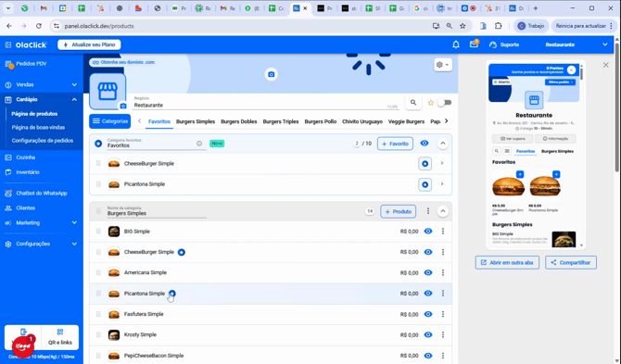Switch to Burgers Triples tab
This screenshot has width=621, height=364.
point(281,121)
